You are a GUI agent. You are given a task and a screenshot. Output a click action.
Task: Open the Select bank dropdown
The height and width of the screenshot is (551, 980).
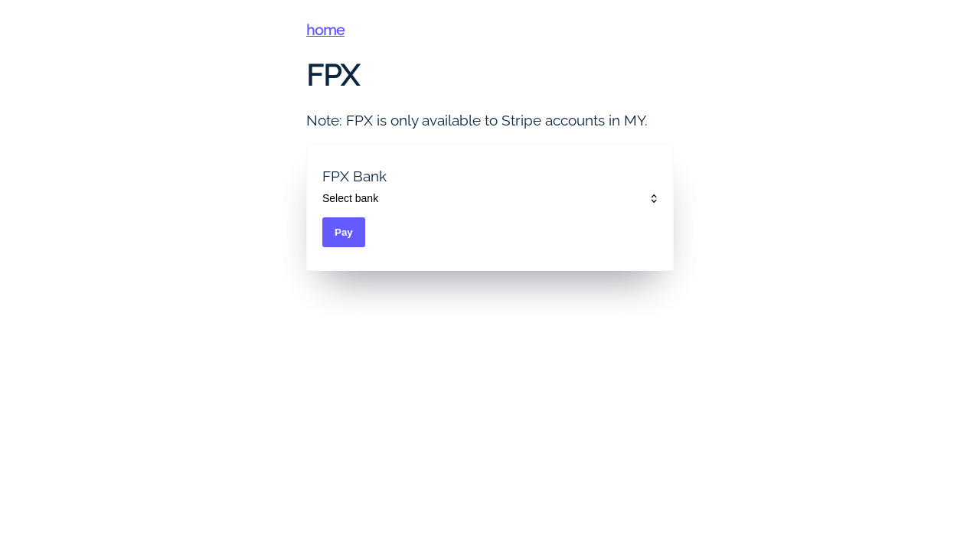click(x=489, y=198)
